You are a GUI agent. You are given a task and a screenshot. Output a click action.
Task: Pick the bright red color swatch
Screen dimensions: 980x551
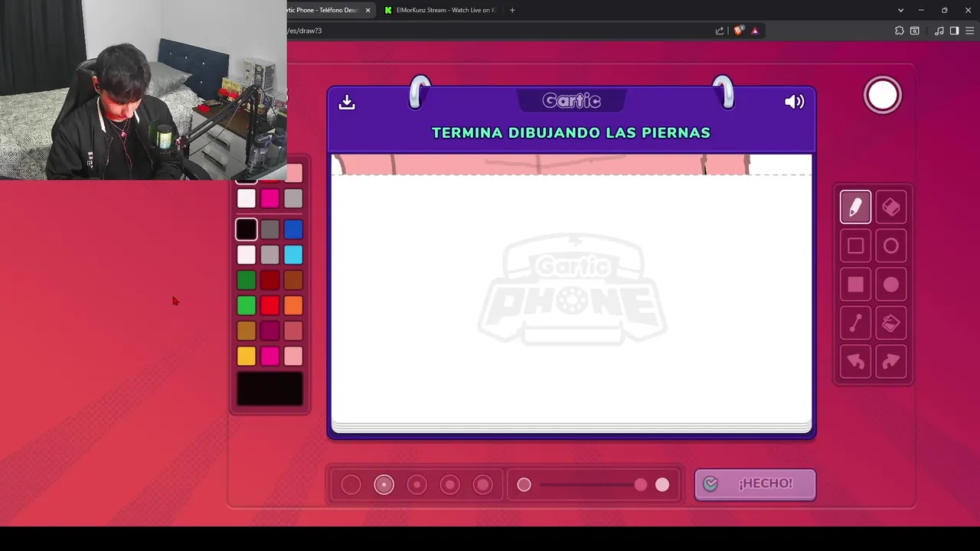269,306
